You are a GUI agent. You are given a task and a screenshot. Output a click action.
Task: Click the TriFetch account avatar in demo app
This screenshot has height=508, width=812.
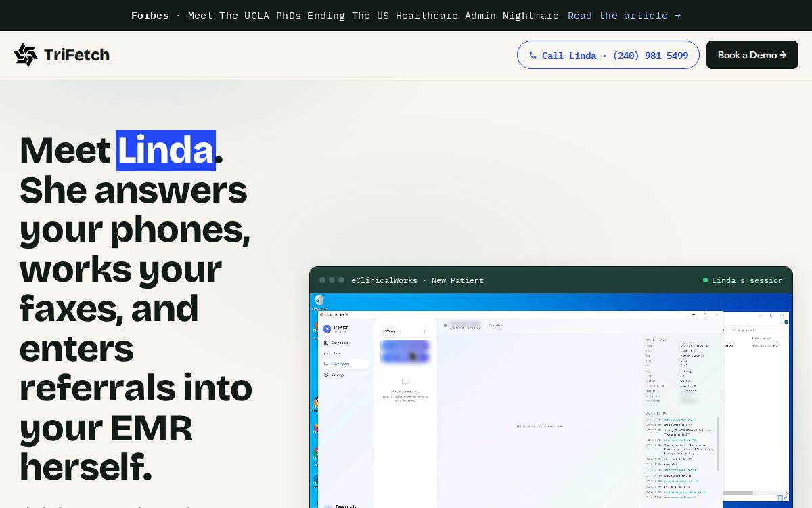(x=327, y=329)
